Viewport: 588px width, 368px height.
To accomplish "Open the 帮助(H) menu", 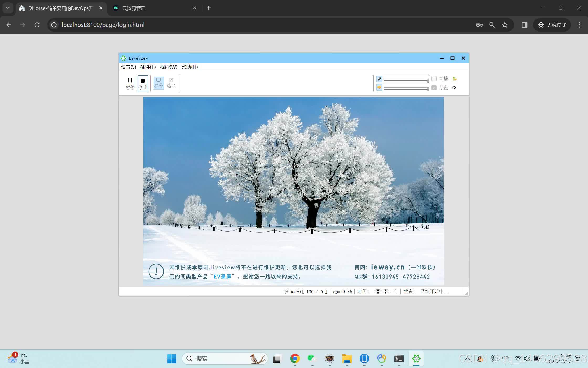I will tap(190, 67).
